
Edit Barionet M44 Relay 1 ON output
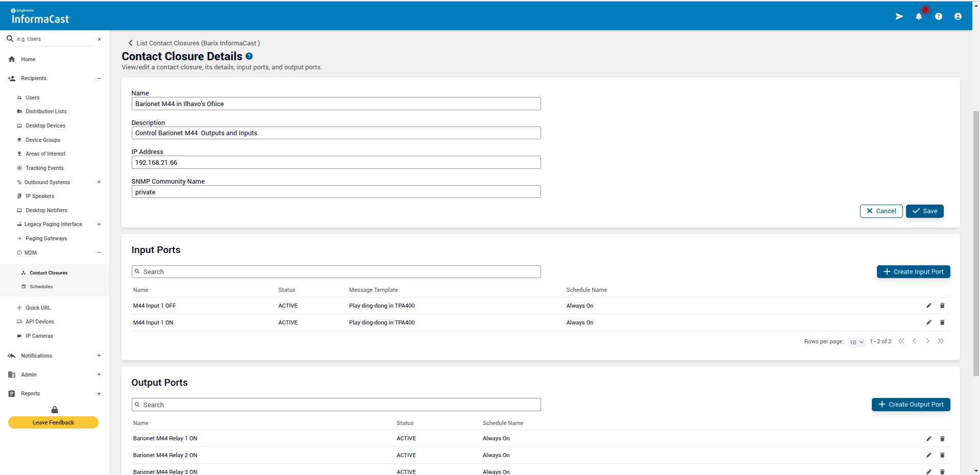tap(928, 439)
